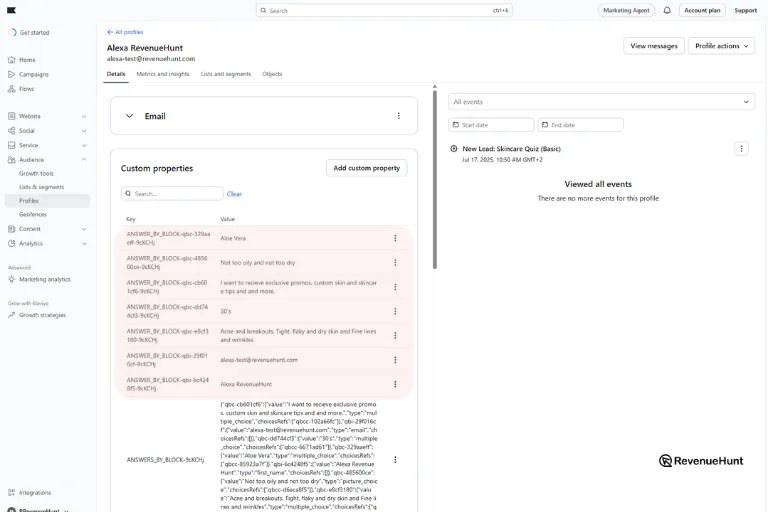
Task: Expand the Website sidebar menu
Action: (84, 117)
